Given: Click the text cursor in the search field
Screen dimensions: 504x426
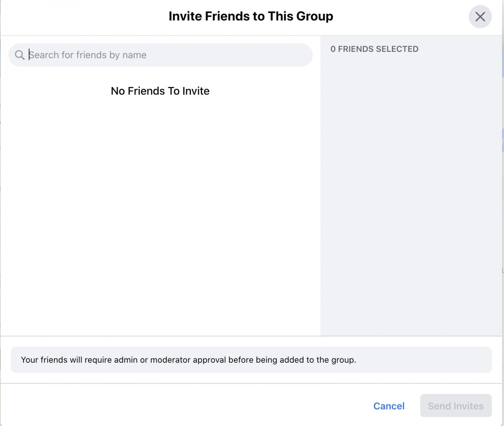Looking at the screenshot, I should click(x=29, y=55).
